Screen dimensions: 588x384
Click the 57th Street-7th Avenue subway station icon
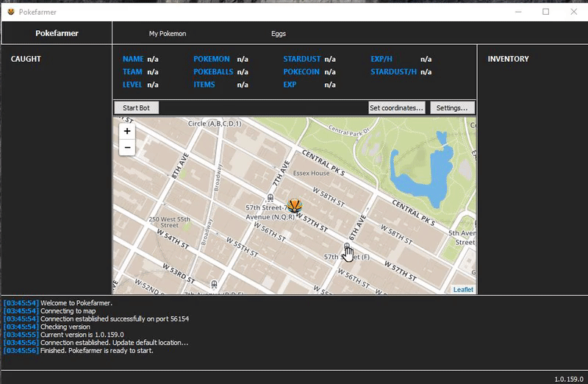pos(270,197)
